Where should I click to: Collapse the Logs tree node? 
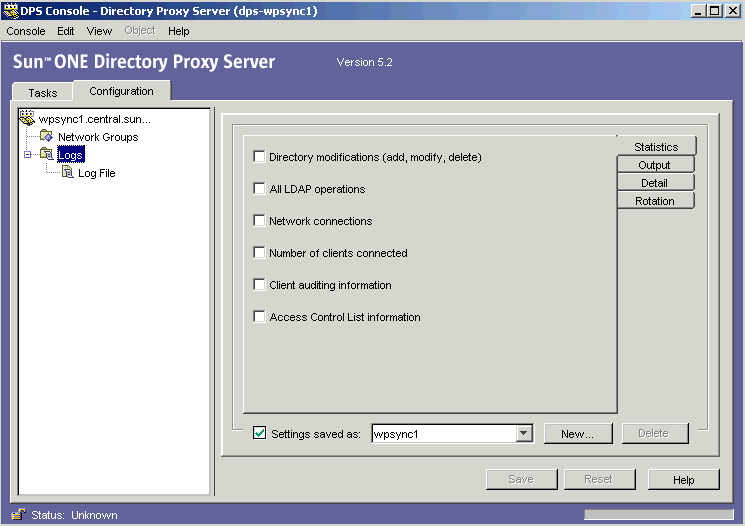(x=28, y=154)
